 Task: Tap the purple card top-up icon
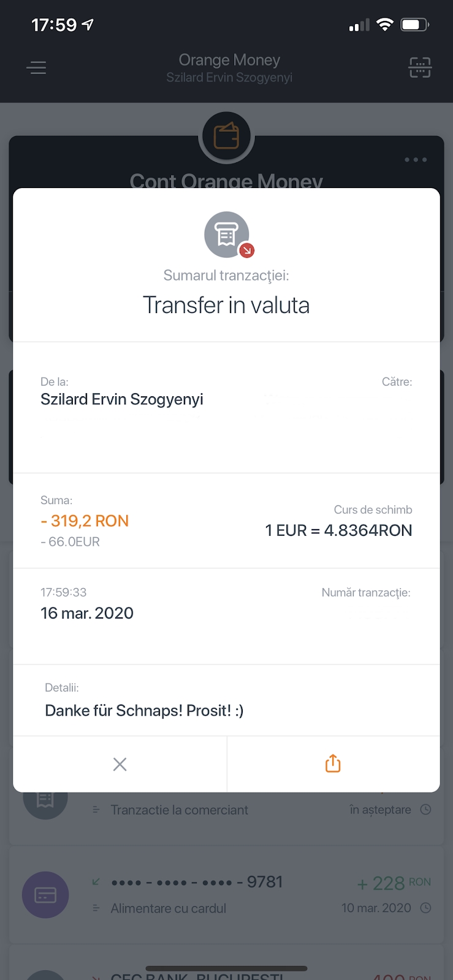[x=45, y=895]
